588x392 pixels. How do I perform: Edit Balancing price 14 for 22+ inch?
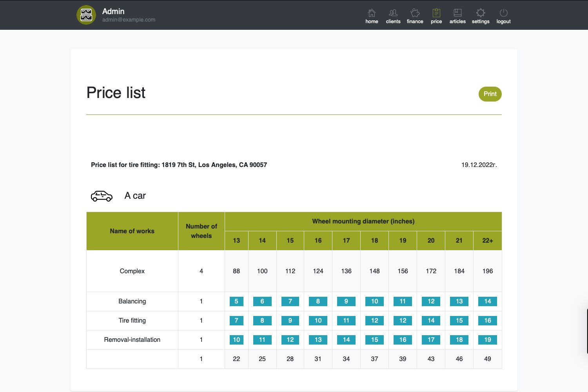tap(487, 301)
